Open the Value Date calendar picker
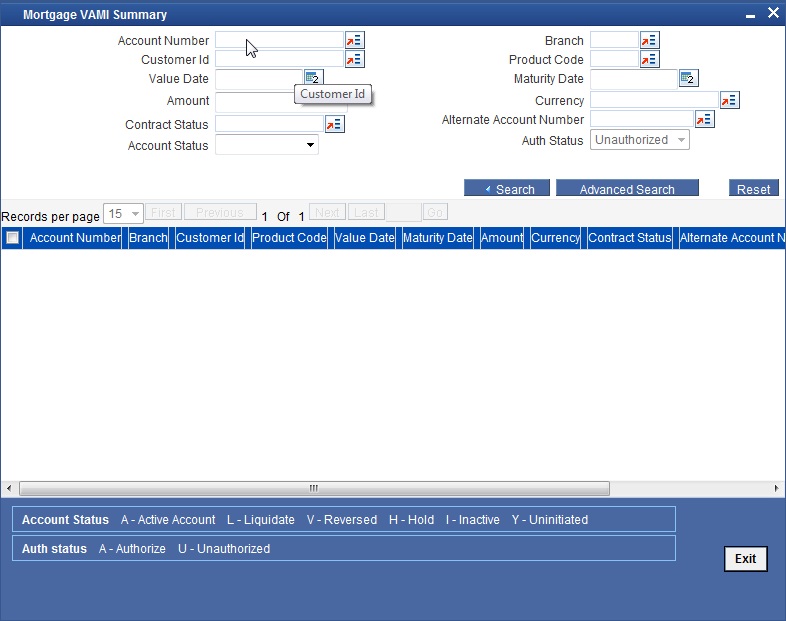 [314, 78]
